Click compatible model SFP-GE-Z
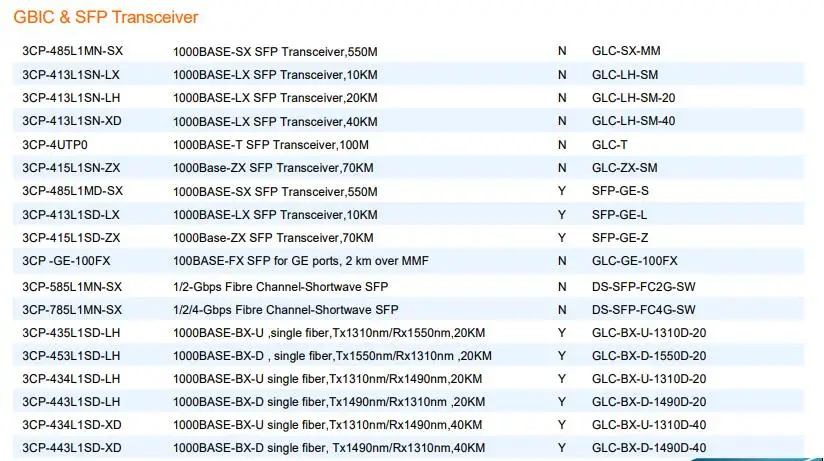Image resolution: width=824 pixels, height=461 pixels. point(620,238)
